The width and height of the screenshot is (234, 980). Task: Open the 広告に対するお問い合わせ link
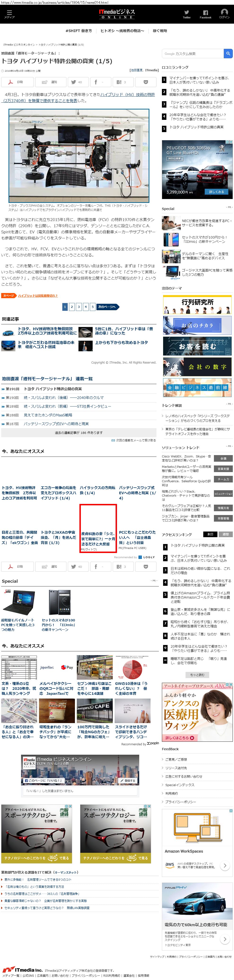[x=183, y=776]
